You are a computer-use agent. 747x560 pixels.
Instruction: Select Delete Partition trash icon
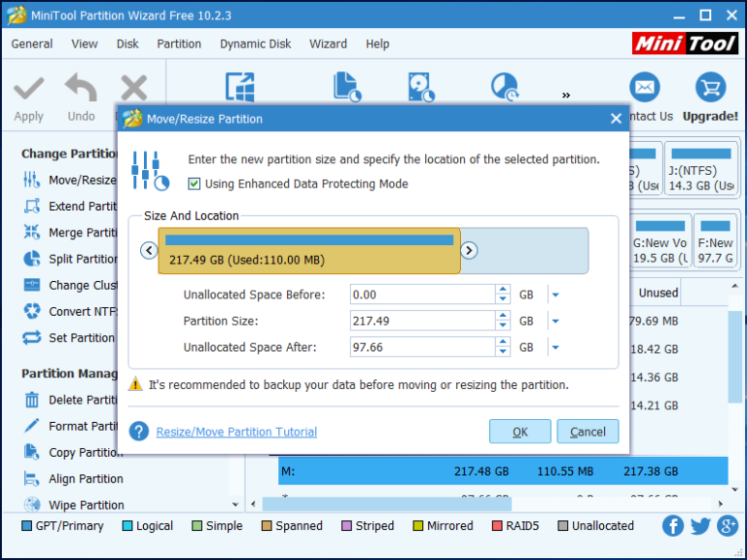(x=32, y=400)
